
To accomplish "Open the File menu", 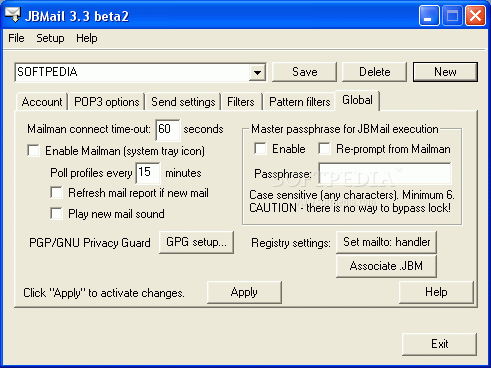I will pyautogui.click(x=16, y=38).
